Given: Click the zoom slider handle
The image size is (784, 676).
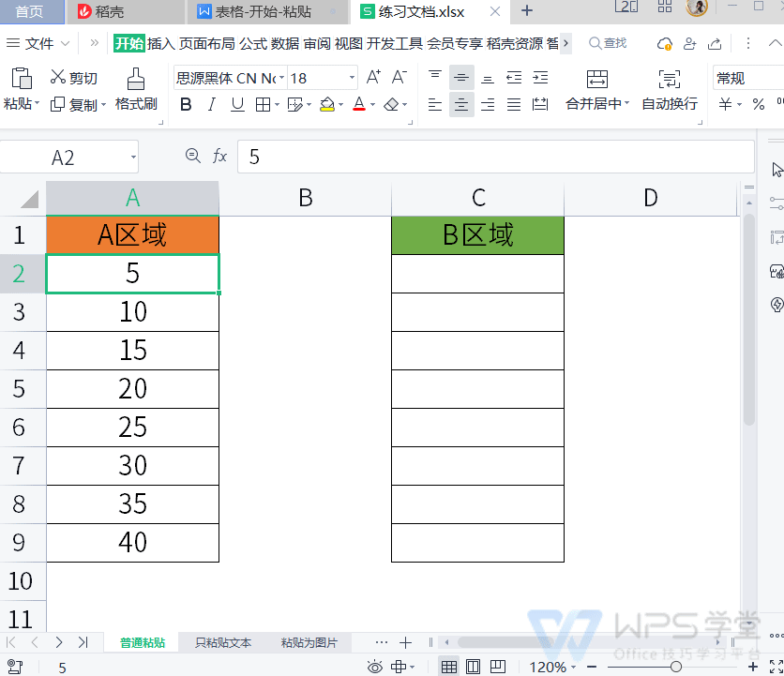Looking at the screenshot, I should [675, 667].
